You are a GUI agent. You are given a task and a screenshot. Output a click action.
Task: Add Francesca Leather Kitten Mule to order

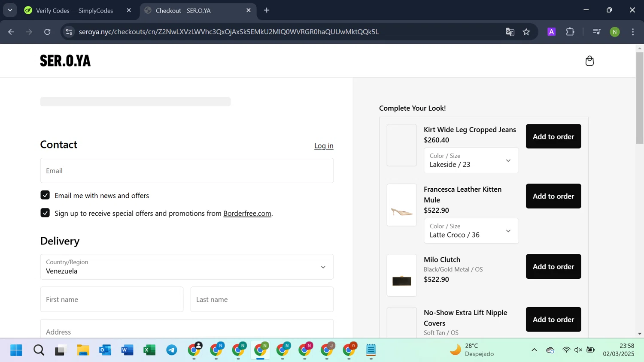point(553,196)
